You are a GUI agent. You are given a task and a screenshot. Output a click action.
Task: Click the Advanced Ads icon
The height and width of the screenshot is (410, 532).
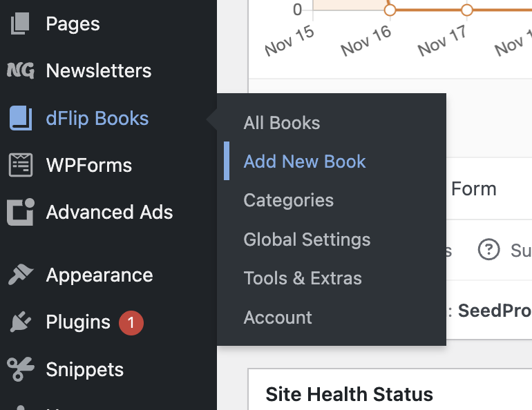(x=20, y=212)
